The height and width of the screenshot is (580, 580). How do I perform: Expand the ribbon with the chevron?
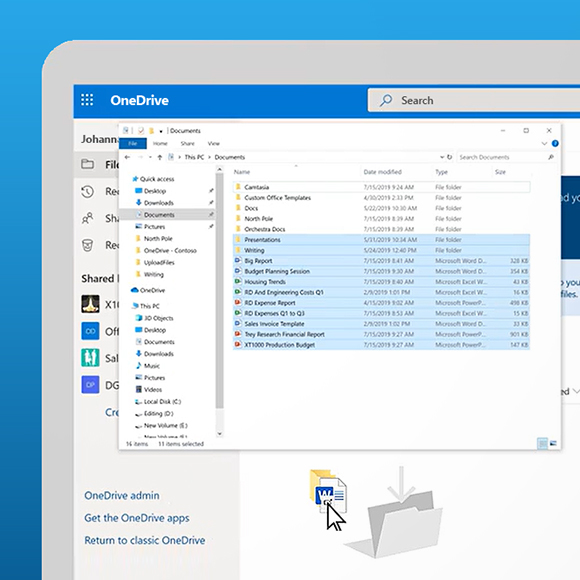pos(544,144)
